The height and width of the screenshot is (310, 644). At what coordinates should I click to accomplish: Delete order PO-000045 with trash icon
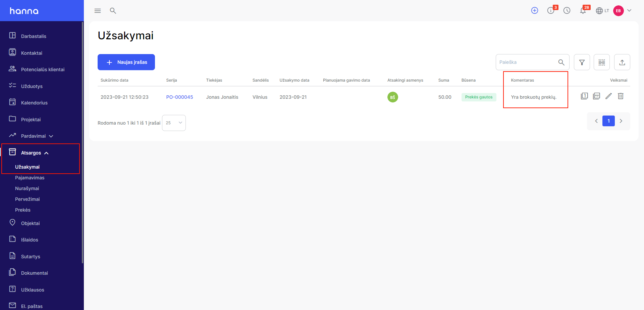coord(621,96)
